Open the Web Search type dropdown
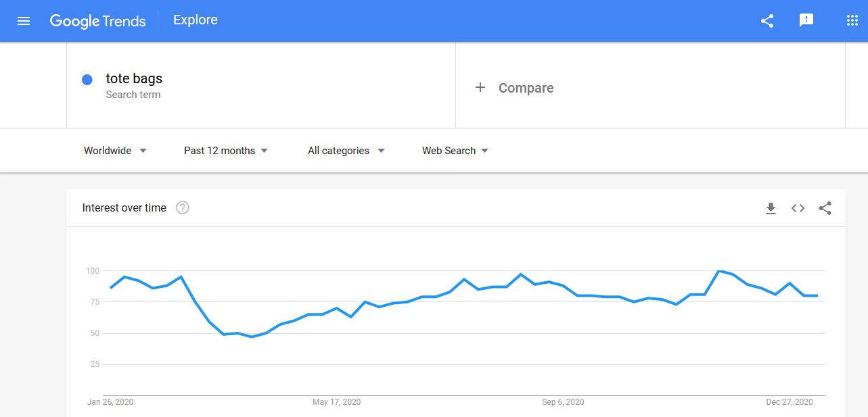The height and width of the screenshot is (417, 868). click(x=455, y=151)
